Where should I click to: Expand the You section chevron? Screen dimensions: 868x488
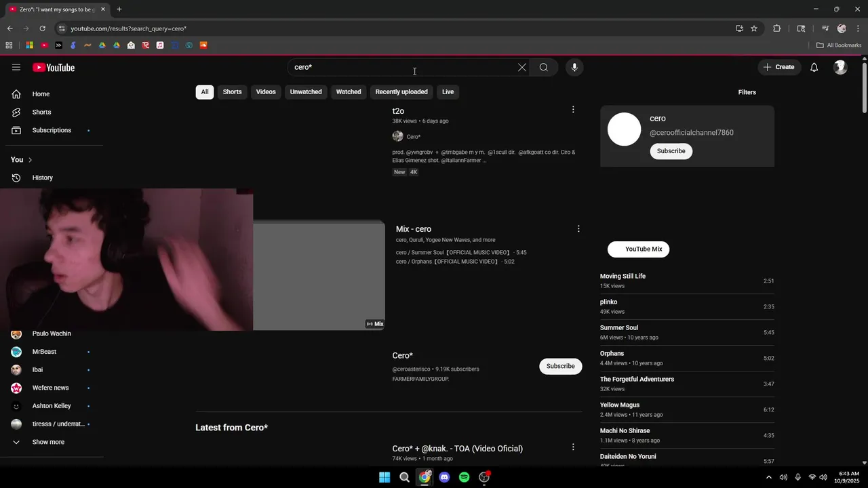(30, 160)
